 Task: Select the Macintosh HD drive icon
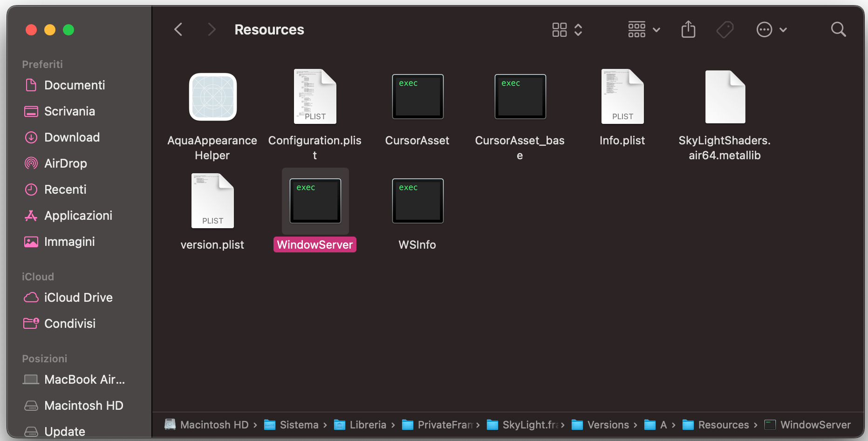pos(83,405)
